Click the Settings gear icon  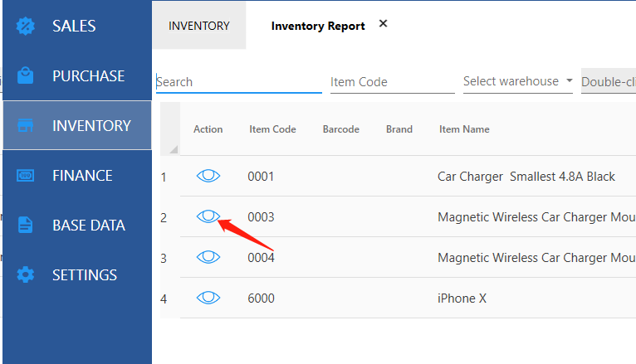pyautogui.click(x=26, y=274)
